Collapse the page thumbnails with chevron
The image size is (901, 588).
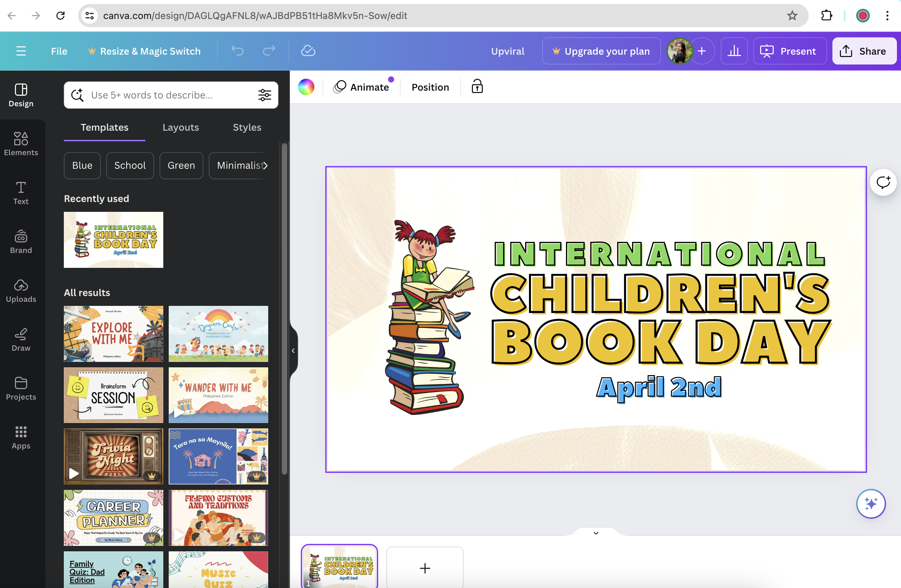click(596, 533)
